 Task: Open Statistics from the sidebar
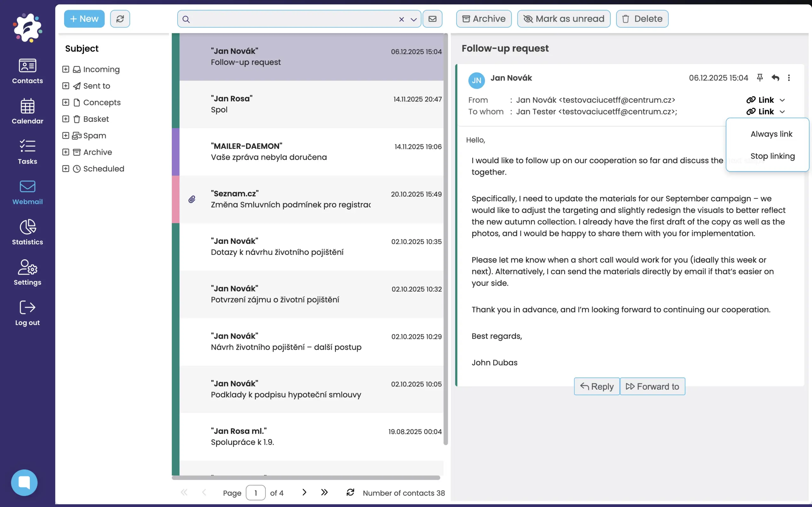(28, 232)
